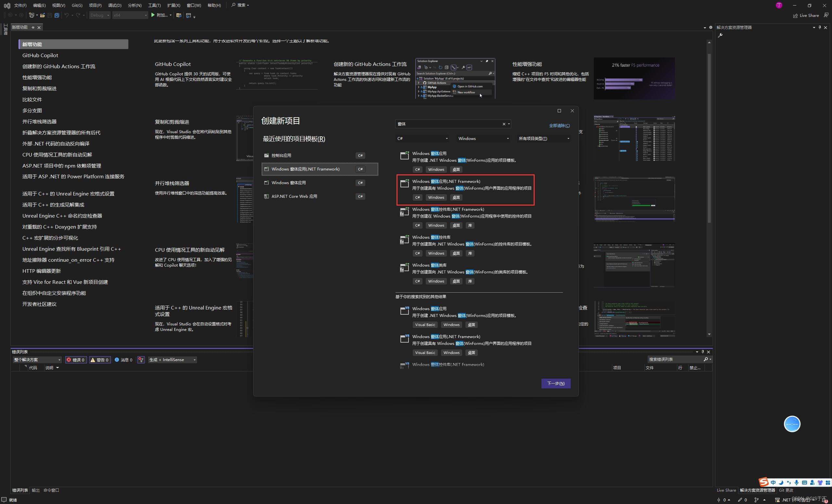
Task: Click the 21% faster F5 performance thumbnail
Action: click(x=634, y=79)
